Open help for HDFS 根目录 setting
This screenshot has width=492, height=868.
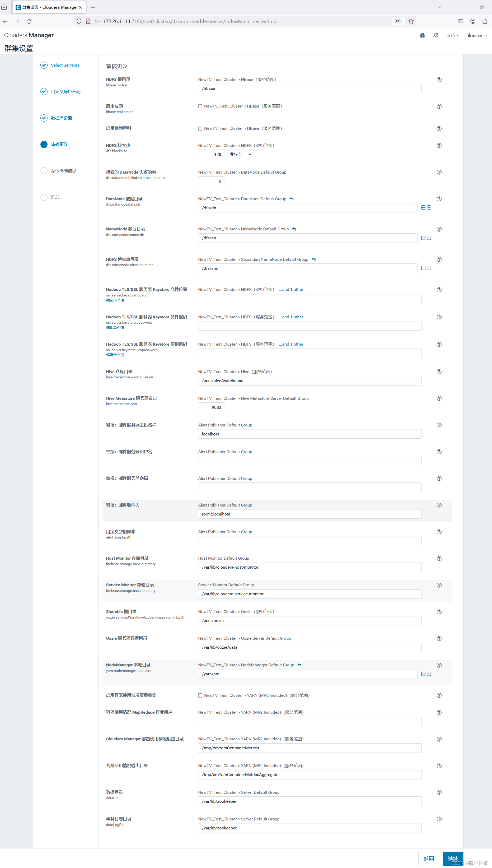pos(439,80)
